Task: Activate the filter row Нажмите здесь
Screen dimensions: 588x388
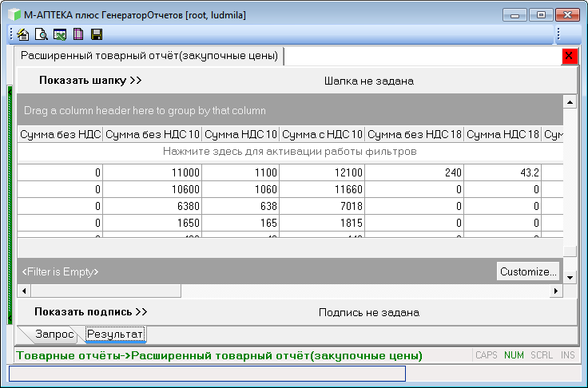Action: click(290, 152)
